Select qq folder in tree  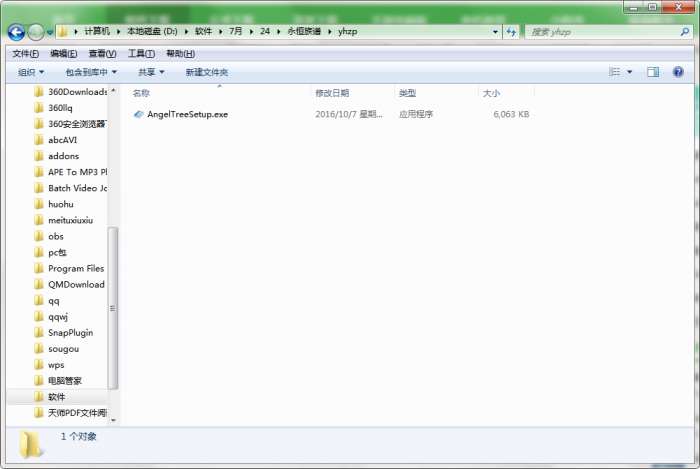pyautogui.click(x=47, y=301)
